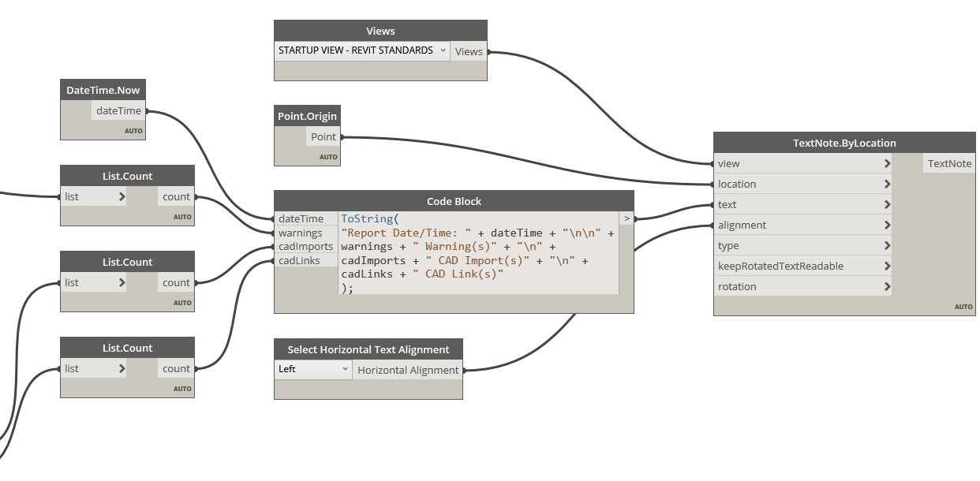
Task: Click the cadImports input port on Code Block
Action: click(x=306, y=246)
